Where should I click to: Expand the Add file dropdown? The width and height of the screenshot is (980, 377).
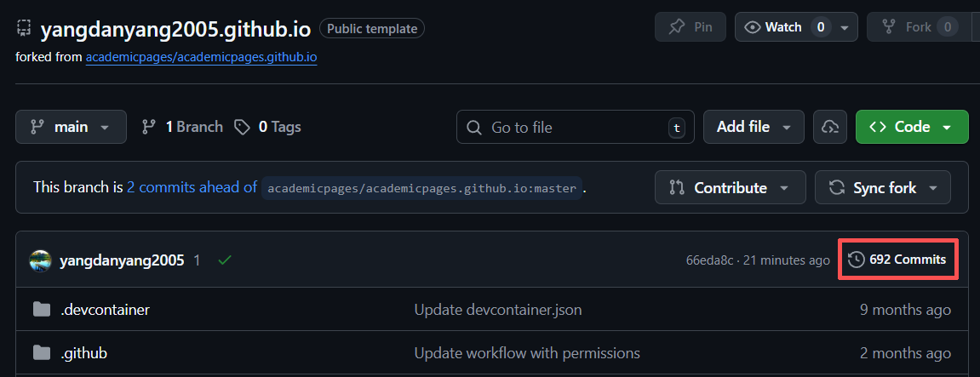coord(754,127)
